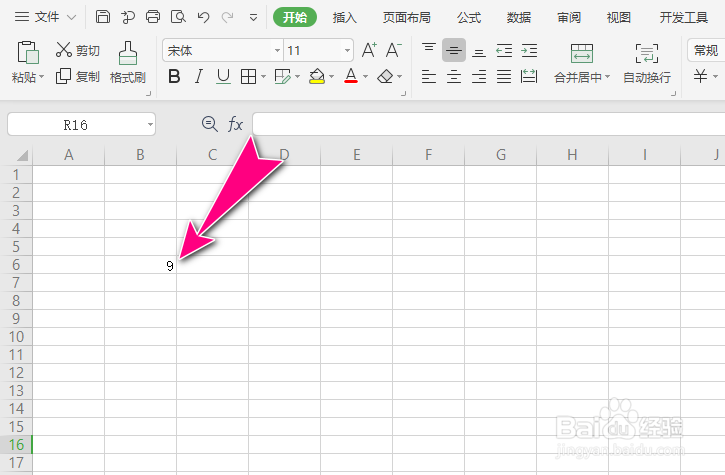This screenshot has width=725, height=475.
Task: Click the export-to-PDF icon beside Save
Action: [x=128, y=17]
